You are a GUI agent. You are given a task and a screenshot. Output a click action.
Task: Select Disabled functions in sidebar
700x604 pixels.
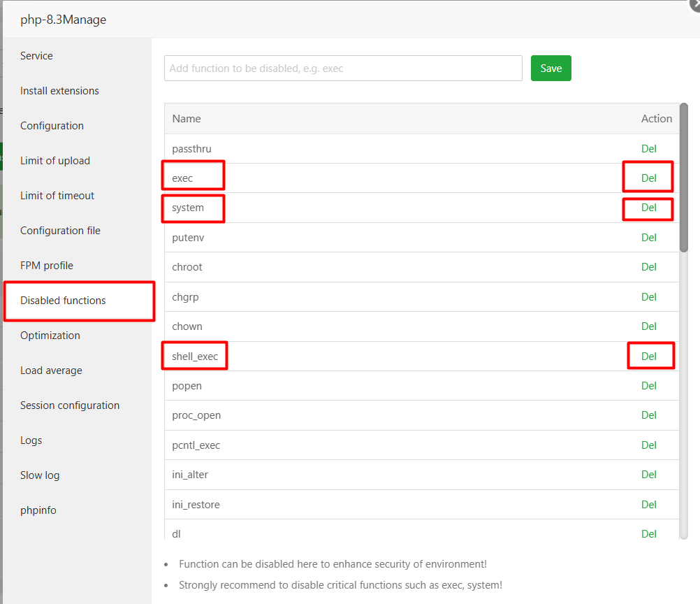63,301
